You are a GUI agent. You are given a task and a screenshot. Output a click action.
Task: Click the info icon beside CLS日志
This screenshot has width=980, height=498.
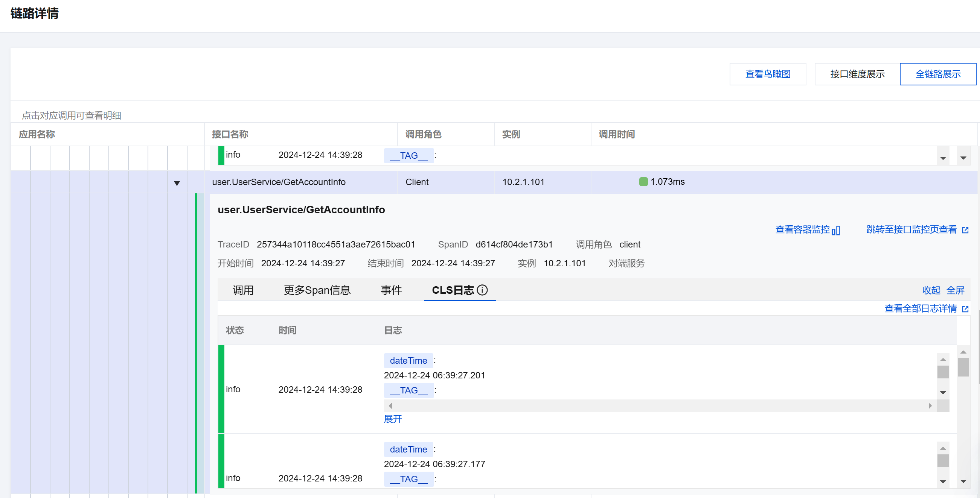[x=482, y=290]
